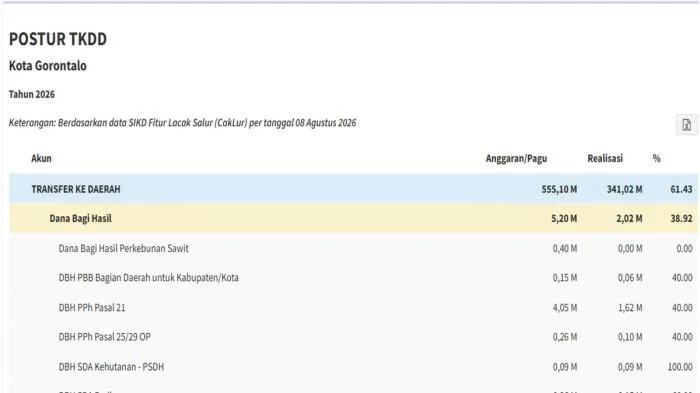
Task: Select Dana Bagi Hasil Perkebunan Sawit row
Action: pyautogui.click(x=353, y=248)
